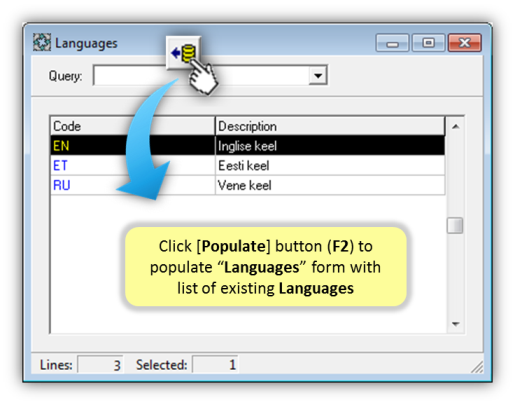Select the ET language row
The height and width of the screenshot is (405, 515).
[247, 165]
